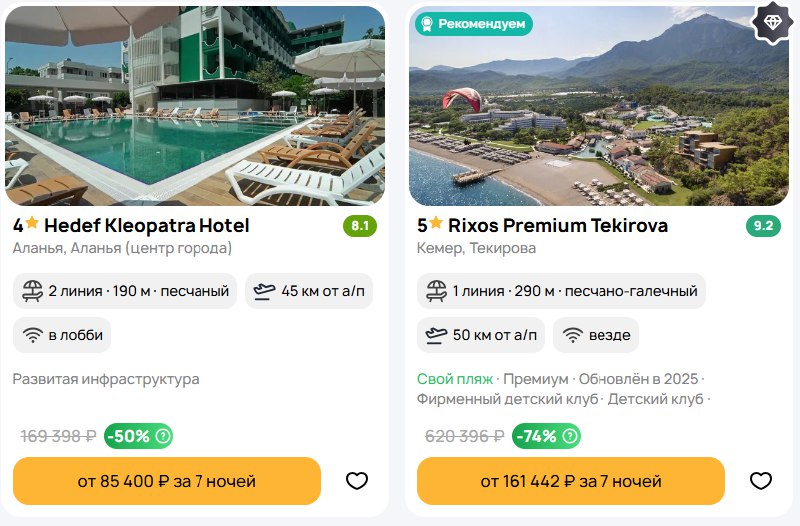The width and height of the screenshot is (800, 526).
Task: Click the 9.2 rating badge
Action: 764,226
